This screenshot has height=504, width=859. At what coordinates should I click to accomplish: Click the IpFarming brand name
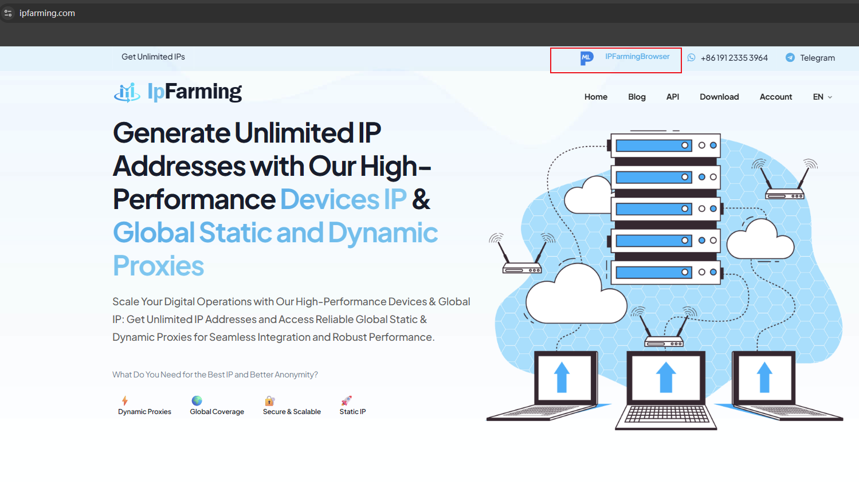click(194, 92)
